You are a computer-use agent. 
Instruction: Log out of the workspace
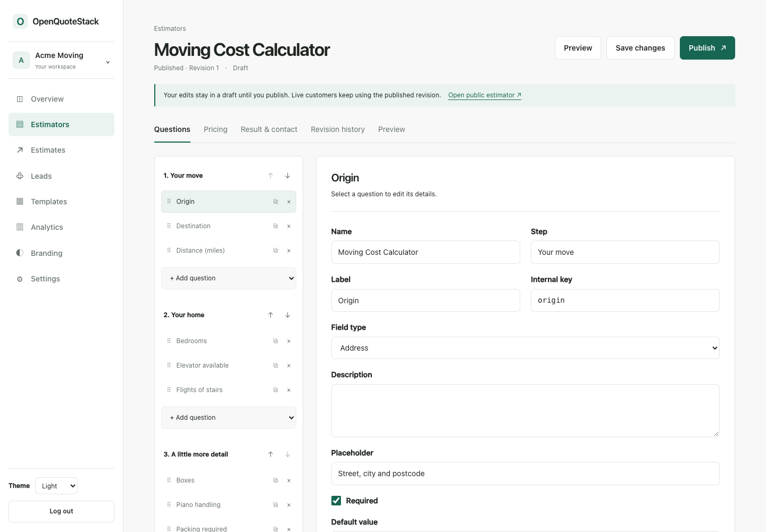coord(62,511)
